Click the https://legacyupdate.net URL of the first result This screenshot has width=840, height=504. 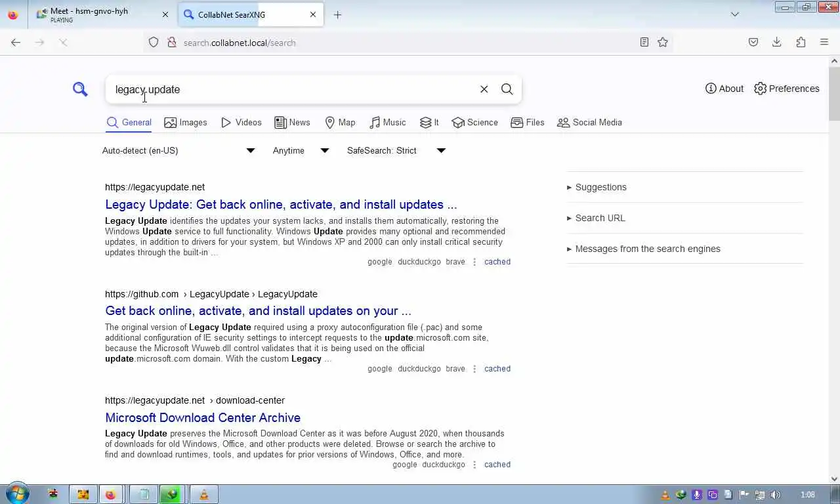click(x=155, y=187)
